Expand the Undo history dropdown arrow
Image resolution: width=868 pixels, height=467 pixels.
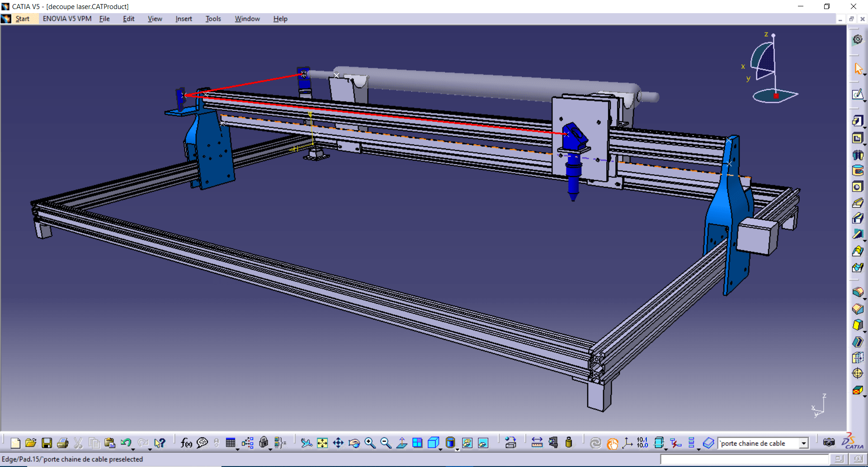tap(133, 449)
